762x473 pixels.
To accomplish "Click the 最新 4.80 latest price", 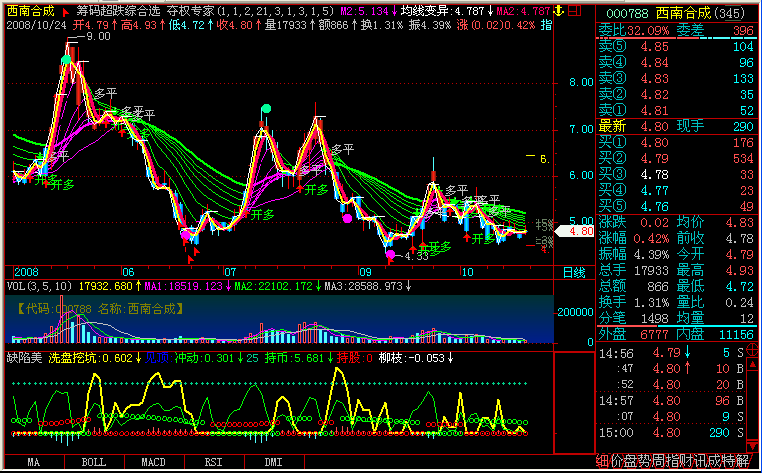I will coord(654,126).
